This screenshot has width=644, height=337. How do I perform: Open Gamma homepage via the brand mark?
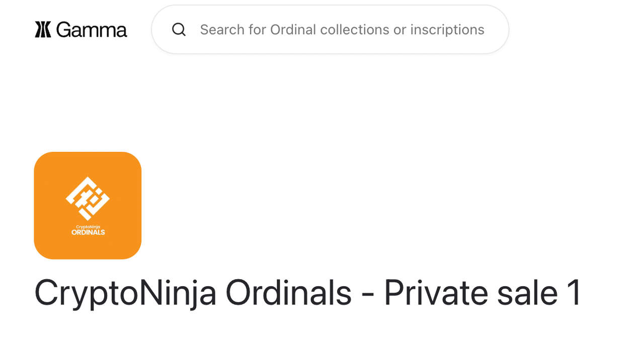click(x=42, y=29)
